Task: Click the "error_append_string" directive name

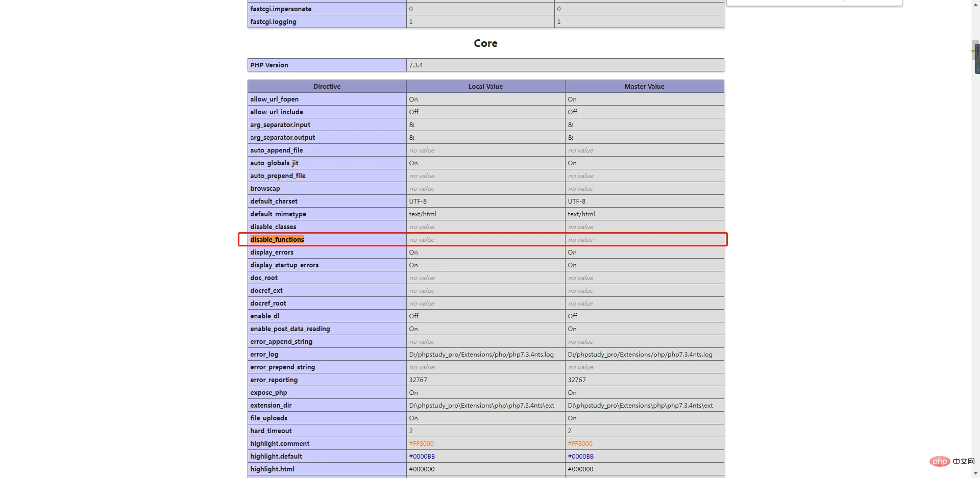Action: click(x=281, y=342)
